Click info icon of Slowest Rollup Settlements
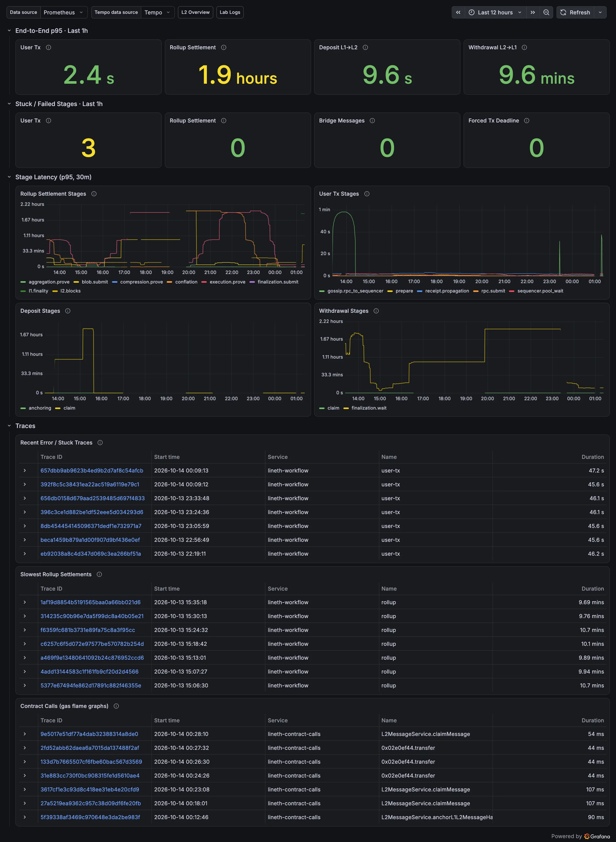The width and height of the screenshot is (616, 842). [x=99, y=574]
